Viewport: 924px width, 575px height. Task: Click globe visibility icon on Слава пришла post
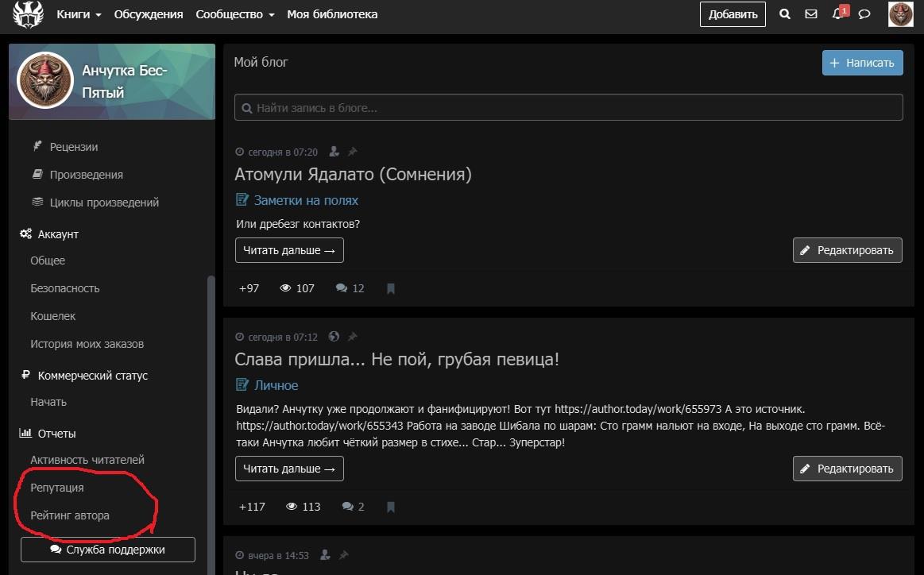click(334, 337)
